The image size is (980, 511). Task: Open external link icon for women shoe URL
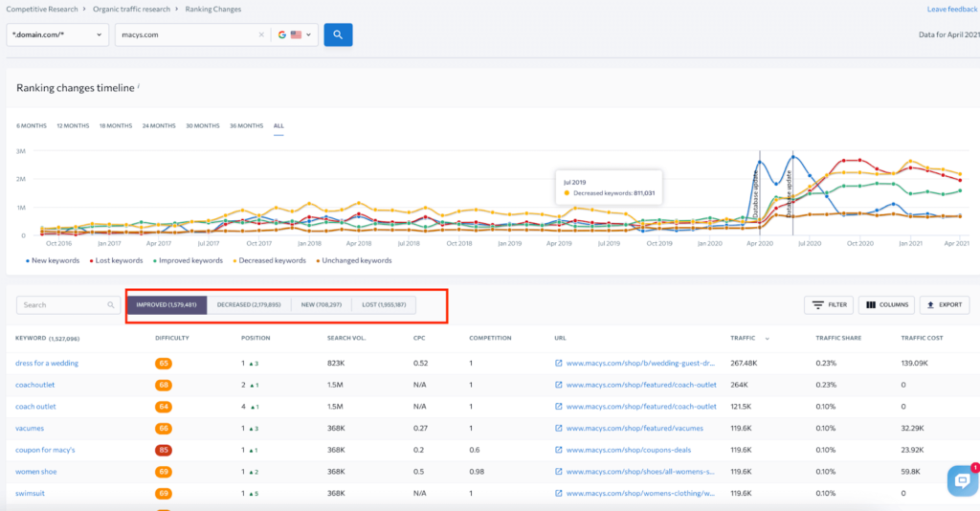(x=558, y=472)
